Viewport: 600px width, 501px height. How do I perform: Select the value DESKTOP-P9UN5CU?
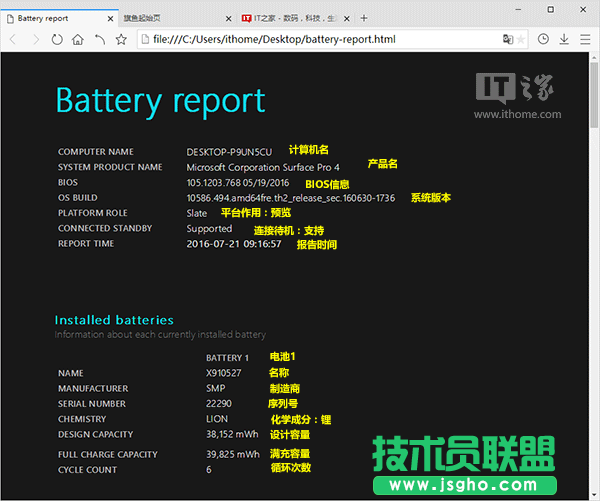coord(229,152)
